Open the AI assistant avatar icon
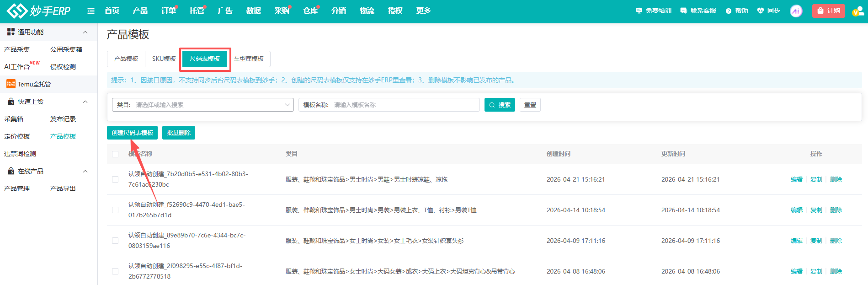The height and width of the screenshot is (285, 868). click(796, 11)
